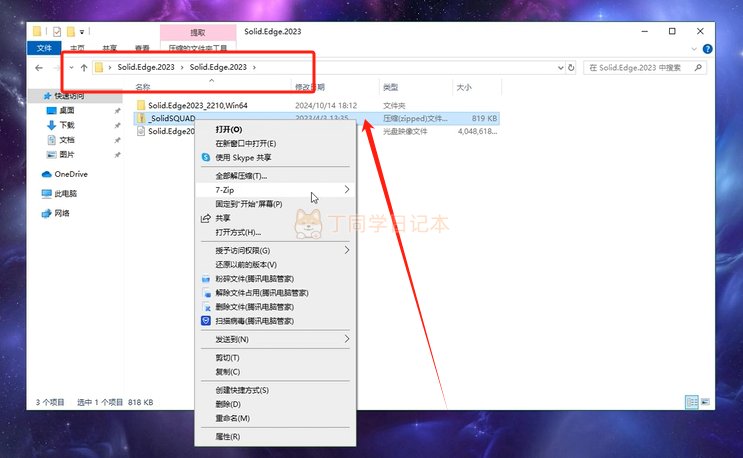The image size is (743, 458).
Task: Sort by 大小 column header
Action: pyautogui.click(x=464, y=87)
